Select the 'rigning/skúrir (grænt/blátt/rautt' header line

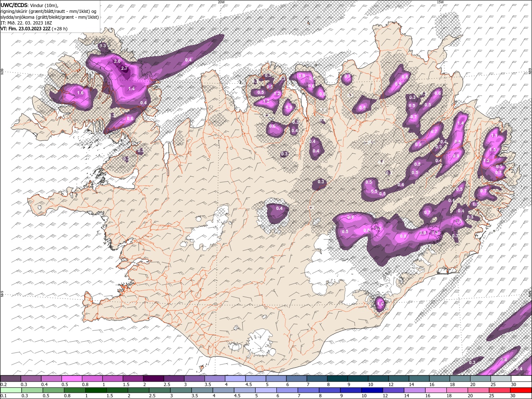coord(49,11)
